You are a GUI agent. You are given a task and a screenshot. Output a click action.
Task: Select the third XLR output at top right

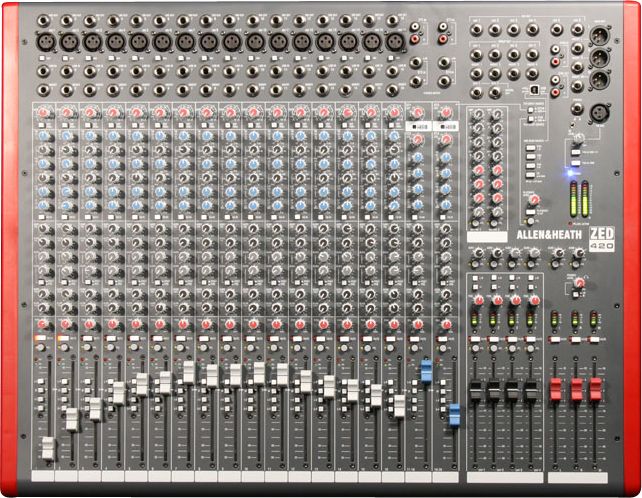coord(599,79)
